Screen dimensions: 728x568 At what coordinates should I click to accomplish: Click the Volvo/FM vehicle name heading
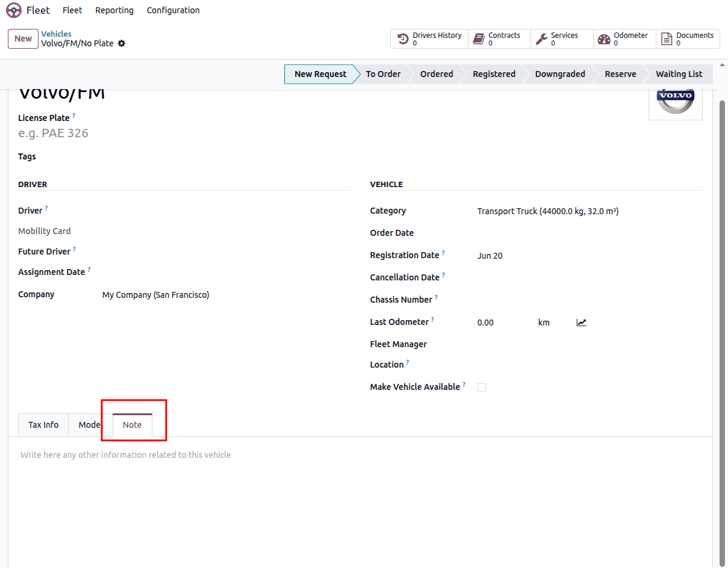coord(62,93)
